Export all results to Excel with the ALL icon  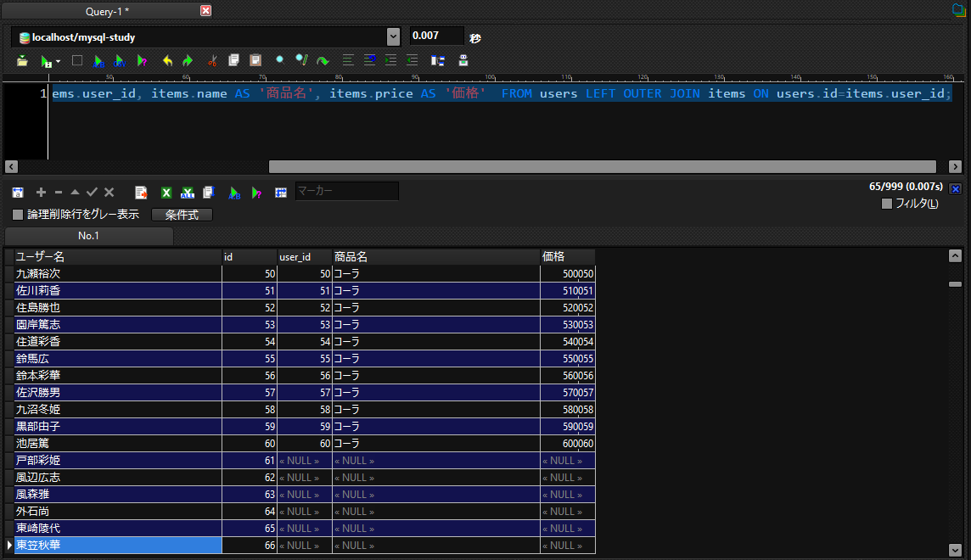[x=187, y=193]
